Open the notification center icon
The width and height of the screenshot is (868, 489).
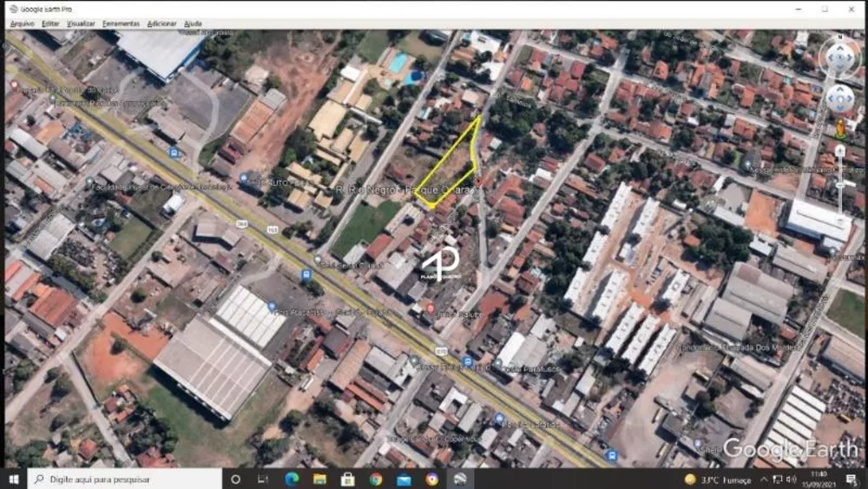(x=852, y=479)
